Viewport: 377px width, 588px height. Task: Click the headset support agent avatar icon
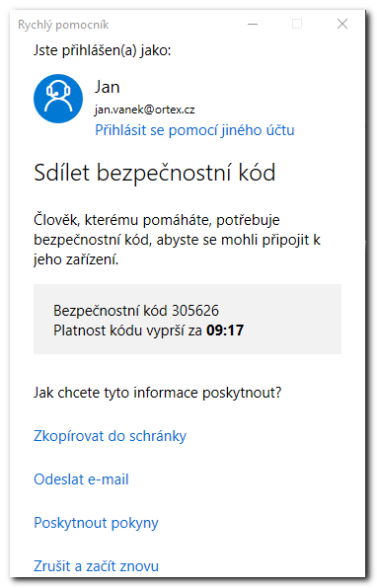pos(58,99)
